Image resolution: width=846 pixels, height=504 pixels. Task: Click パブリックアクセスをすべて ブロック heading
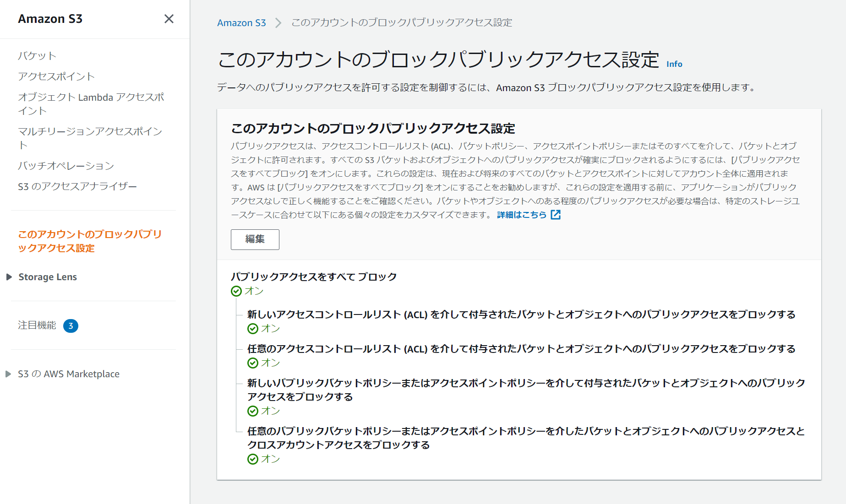tap(314, 276)
